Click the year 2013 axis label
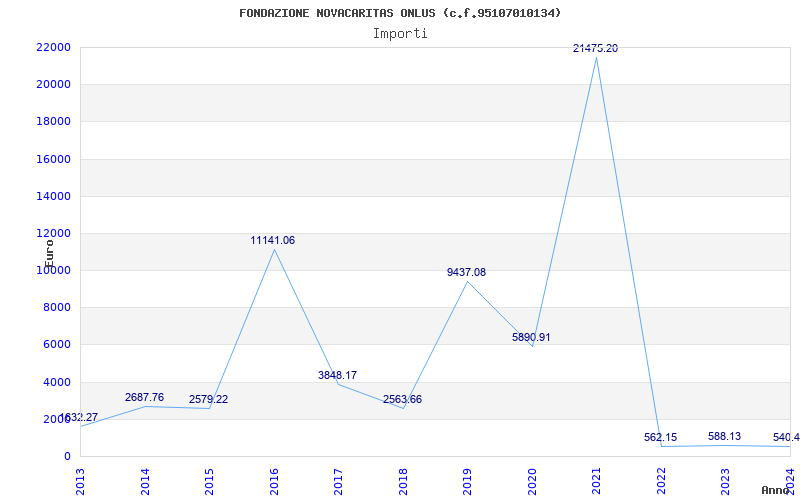The image size is (800, 500). (x=80, y=481)
